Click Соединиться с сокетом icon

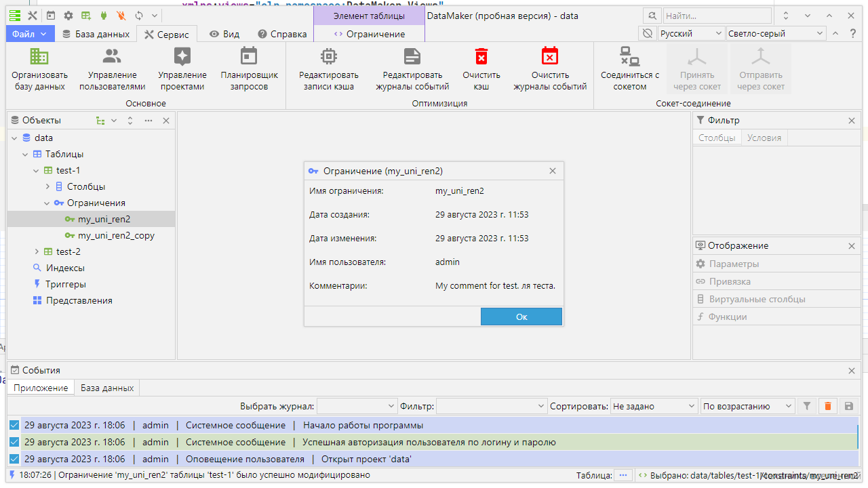coord(630,56)
